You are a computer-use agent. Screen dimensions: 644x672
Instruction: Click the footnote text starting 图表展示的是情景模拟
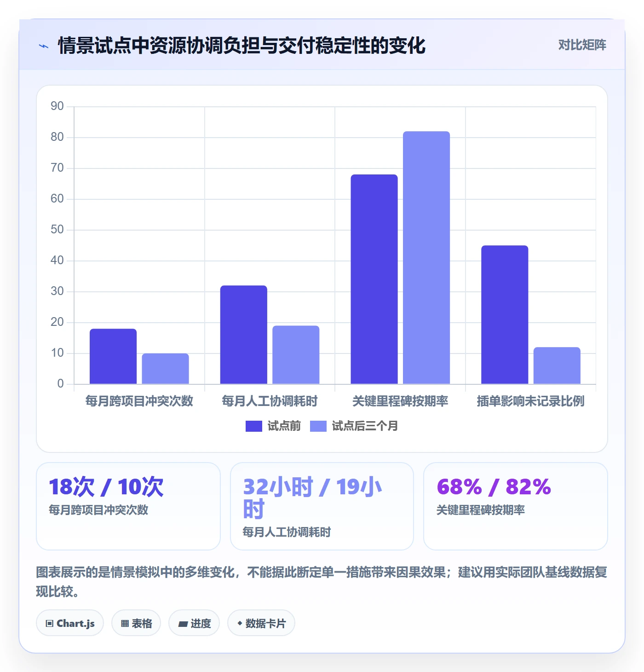[x=322, y=582]
